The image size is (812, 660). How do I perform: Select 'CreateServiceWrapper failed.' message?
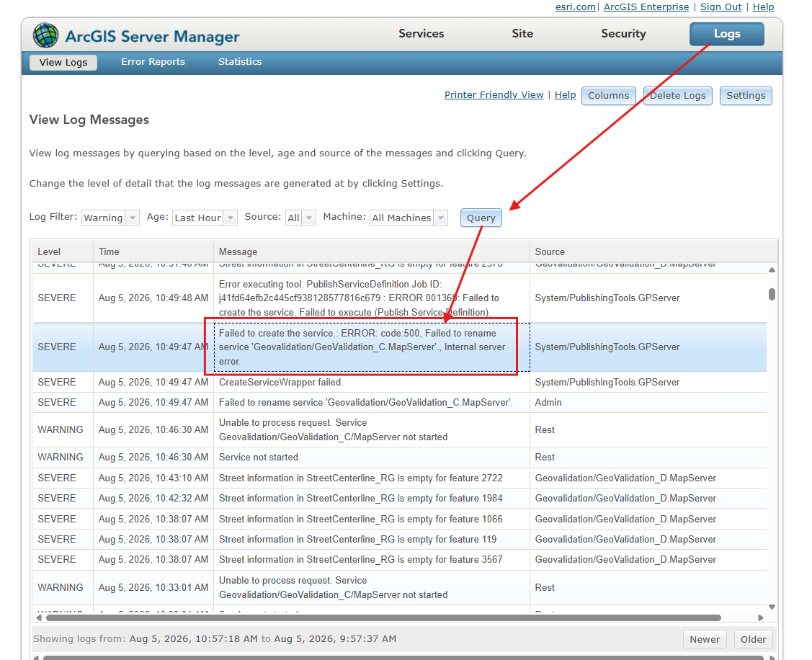[x=371, y=383]
